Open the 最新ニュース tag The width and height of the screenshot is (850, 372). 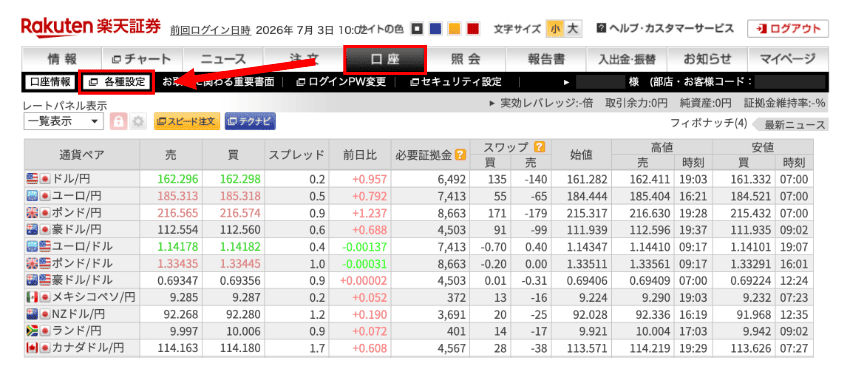click(x=791, y=125)
